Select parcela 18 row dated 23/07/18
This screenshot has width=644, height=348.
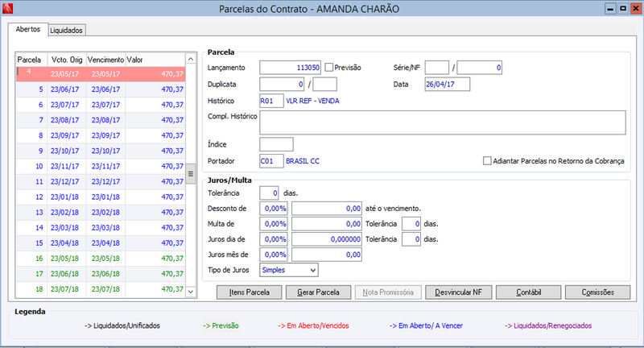[x=101, y=289]
